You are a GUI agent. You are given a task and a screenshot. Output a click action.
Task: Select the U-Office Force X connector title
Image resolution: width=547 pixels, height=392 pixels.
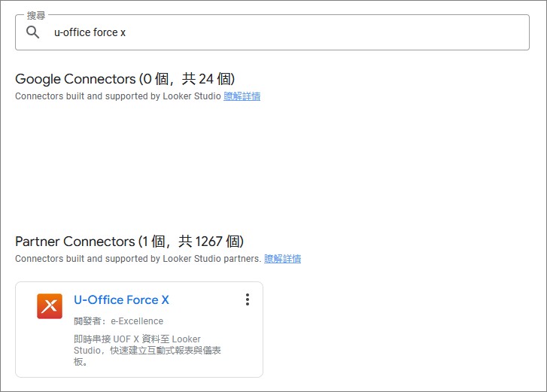pyautogui.click(x=121, y=299)
